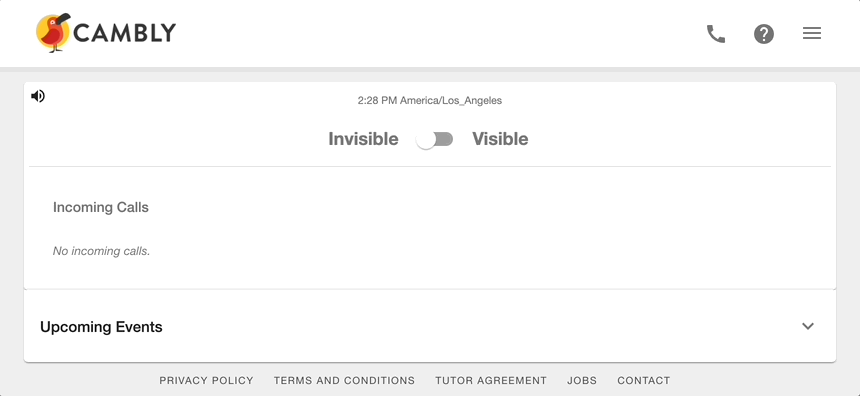Click the Cambly bird logo

point(53,33)
